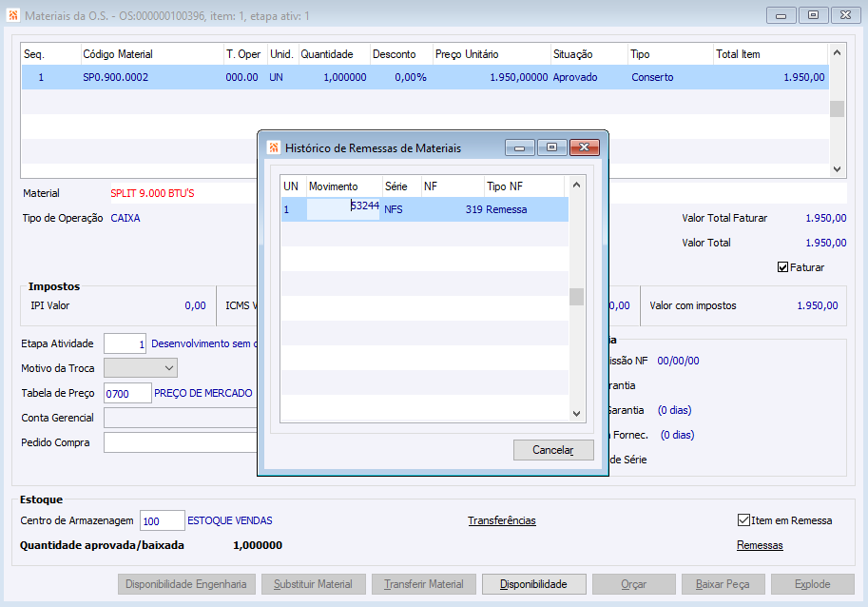Click the Etapa Atividade input field

pyautogui.click(x=125, y=343)
